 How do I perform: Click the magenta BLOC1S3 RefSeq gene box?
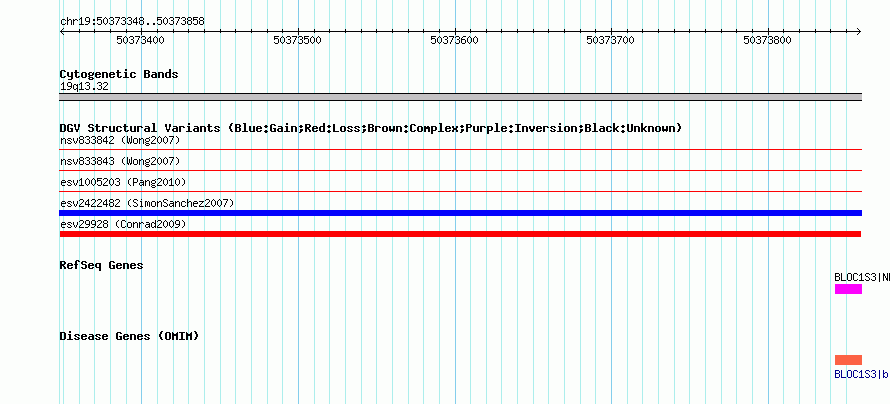[848, 289]
